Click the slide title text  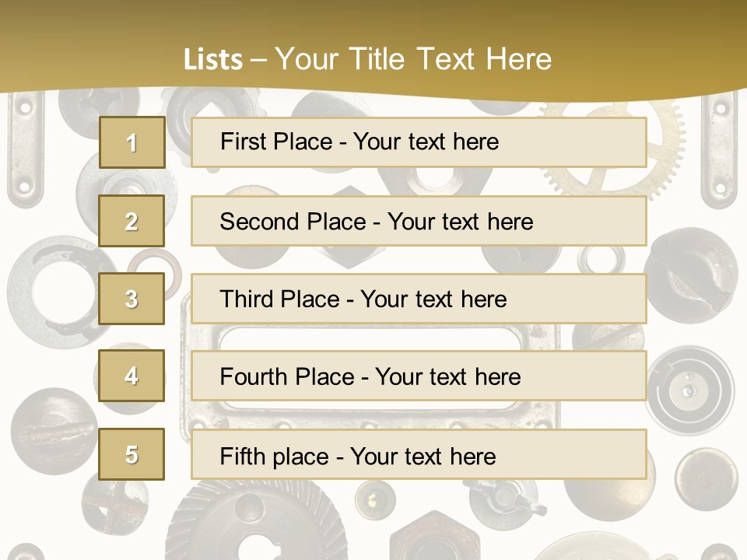pos(367,59)
